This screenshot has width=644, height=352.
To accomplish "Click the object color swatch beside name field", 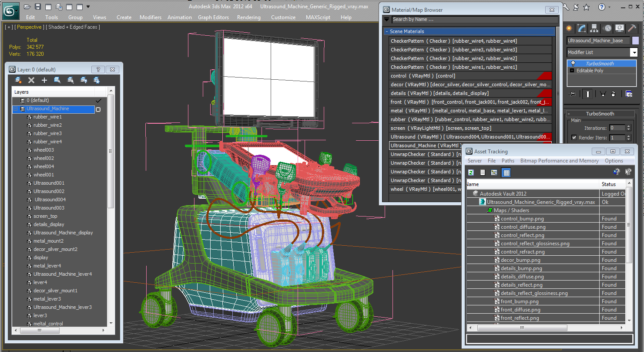I will click(x=635, y=41).
